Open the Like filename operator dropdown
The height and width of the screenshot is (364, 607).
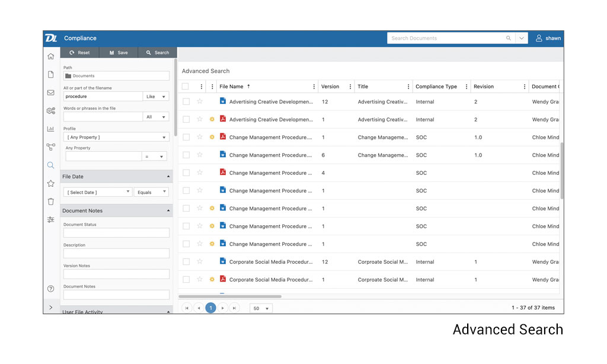156,97
